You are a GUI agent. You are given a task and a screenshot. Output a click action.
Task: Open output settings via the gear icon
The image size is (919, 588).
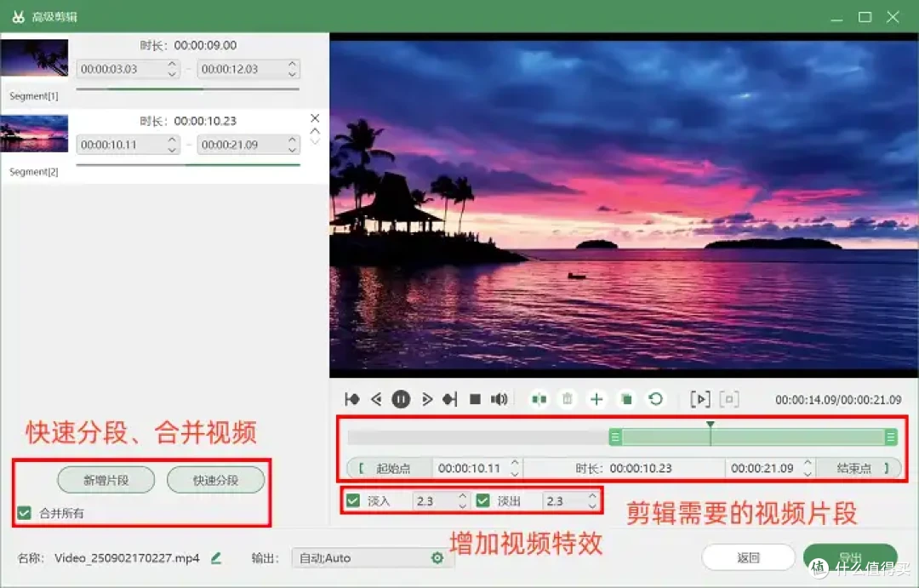(437, 558)
